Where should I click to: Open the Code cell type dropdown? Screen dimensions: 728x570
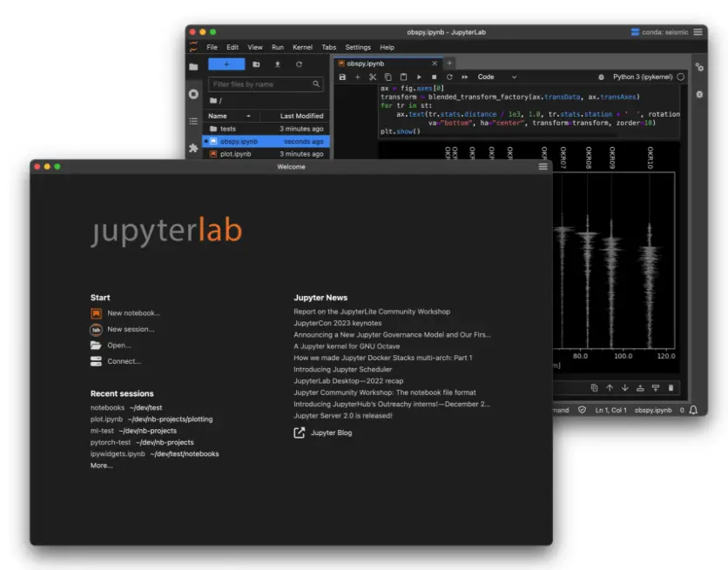click(496, 77)
